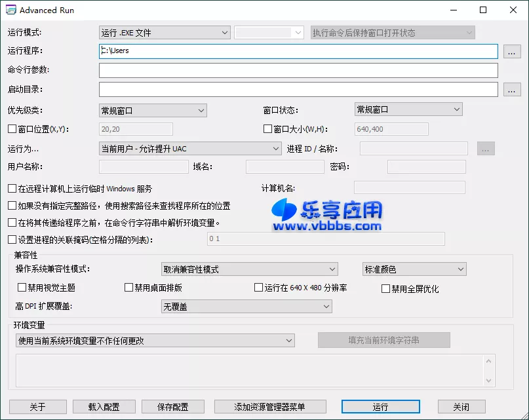The width and height of the screenshot is (529, 420).
Task: Click the AdvancedRun icon in the title bar
Action: [x=10, y=10]
